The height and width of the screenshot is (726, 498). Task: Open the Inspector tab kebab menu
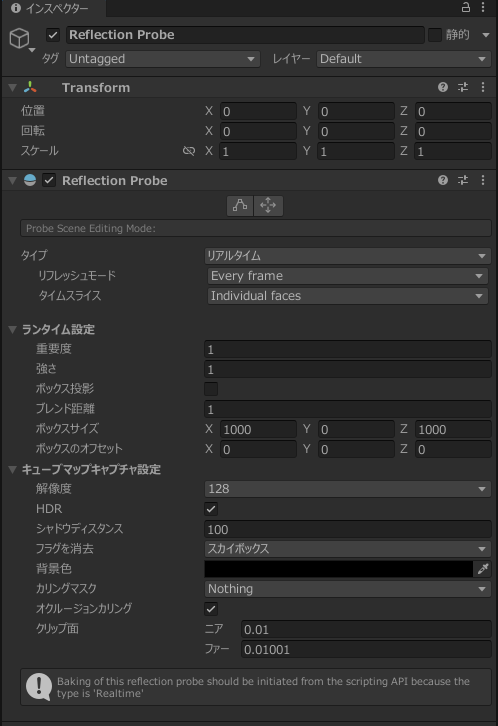click(x=483, y=7)
